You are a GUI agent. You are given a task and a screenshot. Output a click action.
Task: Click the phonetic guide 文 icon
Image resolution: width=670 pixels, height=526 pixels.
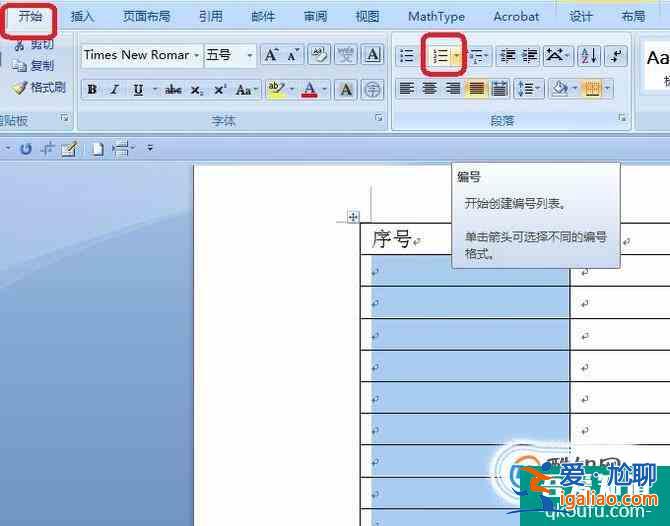[x=346, y=56]
